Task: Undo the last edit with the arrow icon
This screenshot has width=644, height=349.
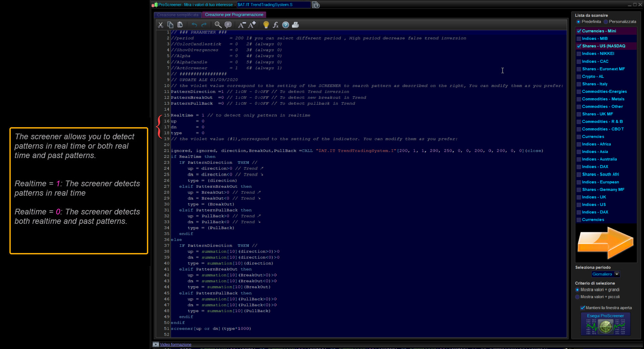Action: [x=194, y=25]
